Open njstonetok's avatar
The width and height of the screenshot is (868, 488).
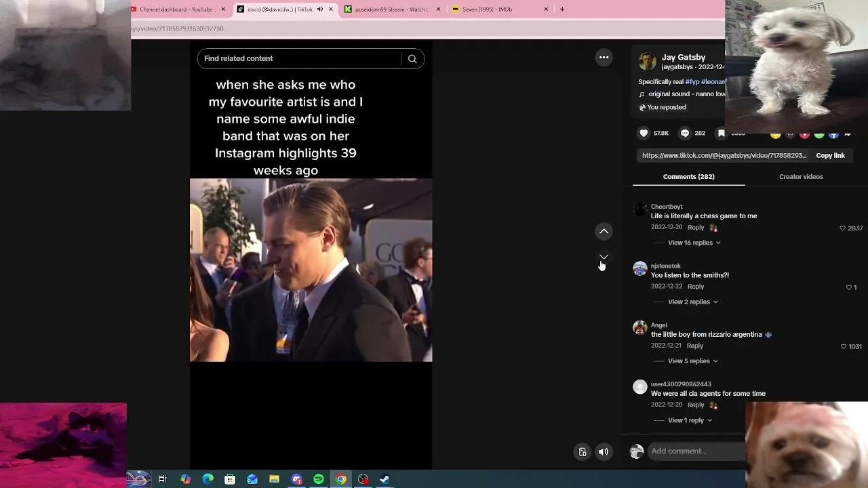(640, 268)
